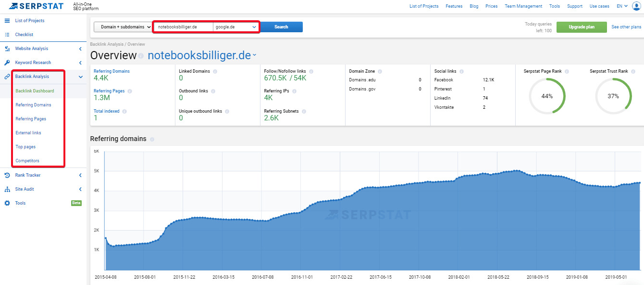Click the domain input field notebooksbilliger.de

click(183, 27)
